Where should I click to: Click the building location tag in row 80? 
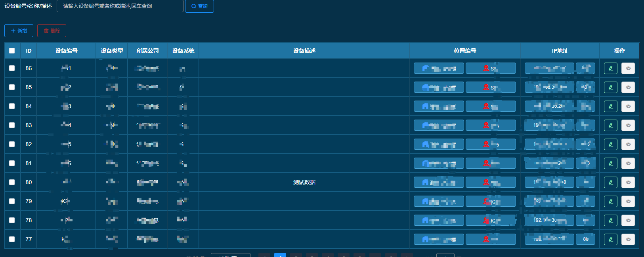tap(439, 182)
